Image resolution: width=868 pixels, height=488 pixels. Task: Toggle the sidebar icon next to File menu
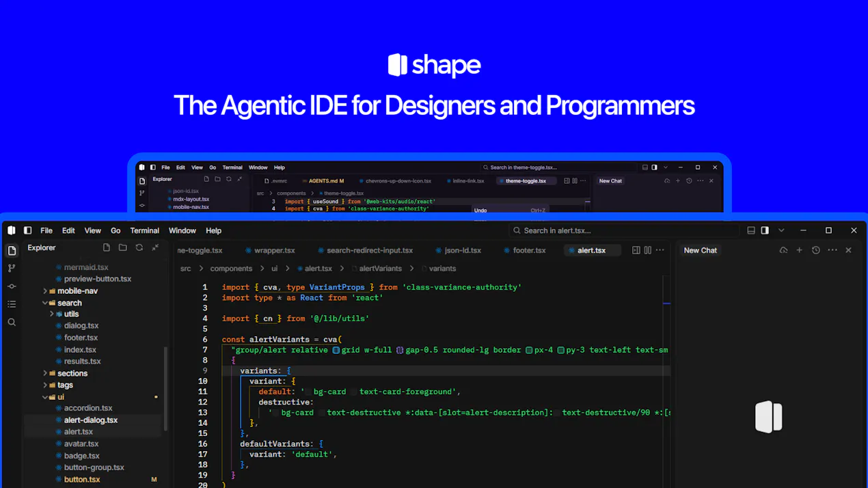pyautogui.click(x=27, y=231)
